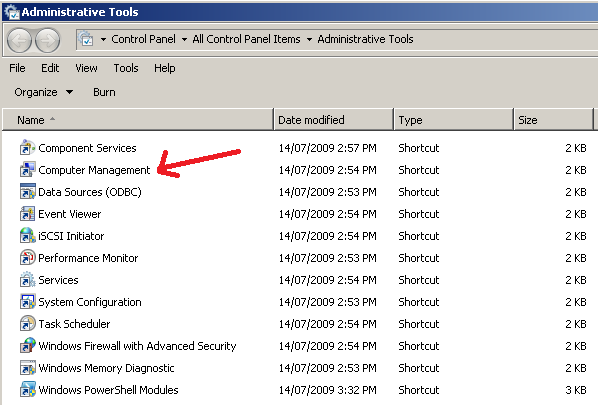The height and width of the screenshot is (405, 598).
Task: Select the Event Viewer icon
Action: (27, 214)
